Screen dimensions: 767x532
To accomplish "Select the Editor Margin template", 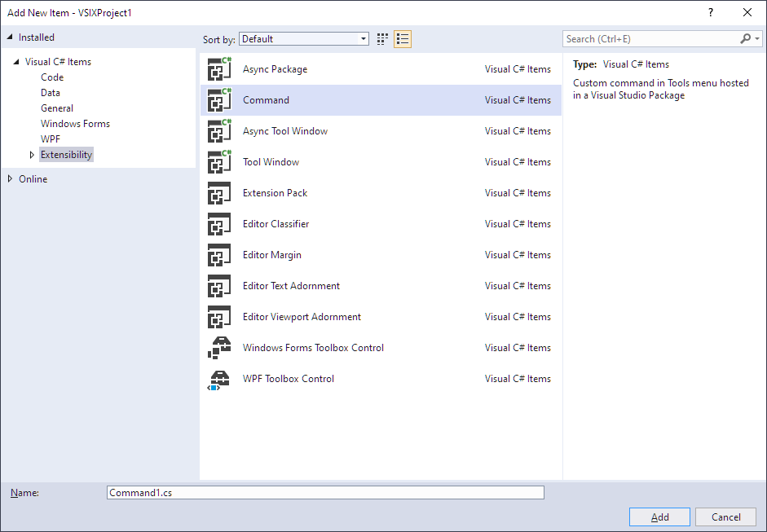I will 272,255.
